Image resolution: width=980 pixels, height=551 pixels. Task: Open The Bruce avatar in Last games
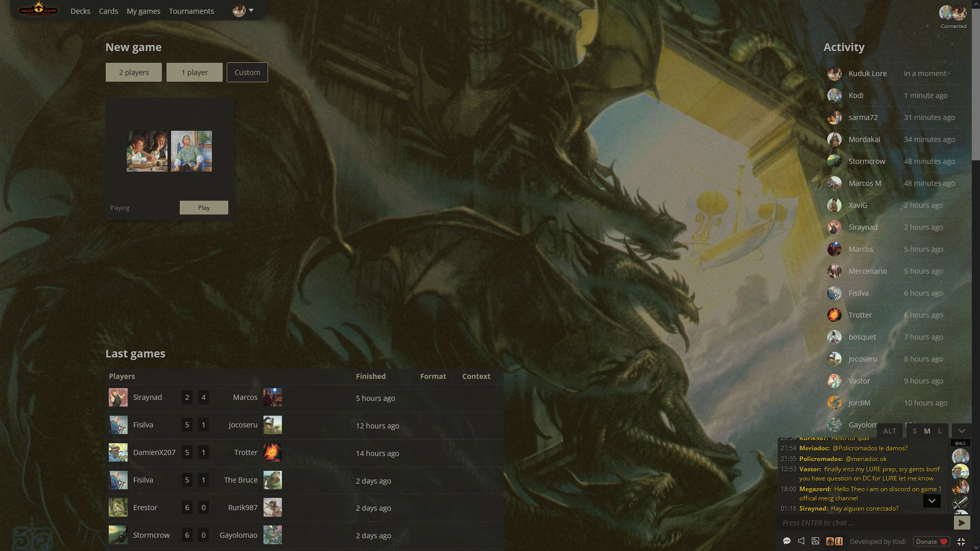pos(272,480)
